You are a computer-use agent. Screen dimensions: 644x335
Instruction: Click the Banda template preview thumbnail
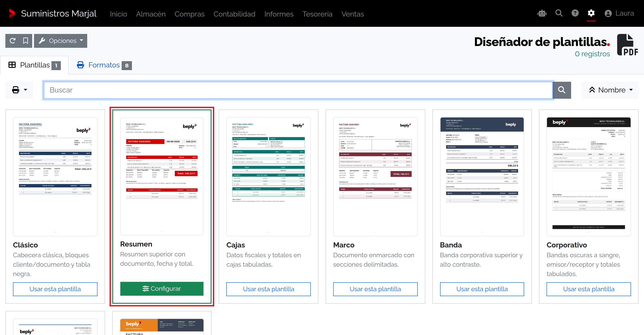(x=482, y=176)
